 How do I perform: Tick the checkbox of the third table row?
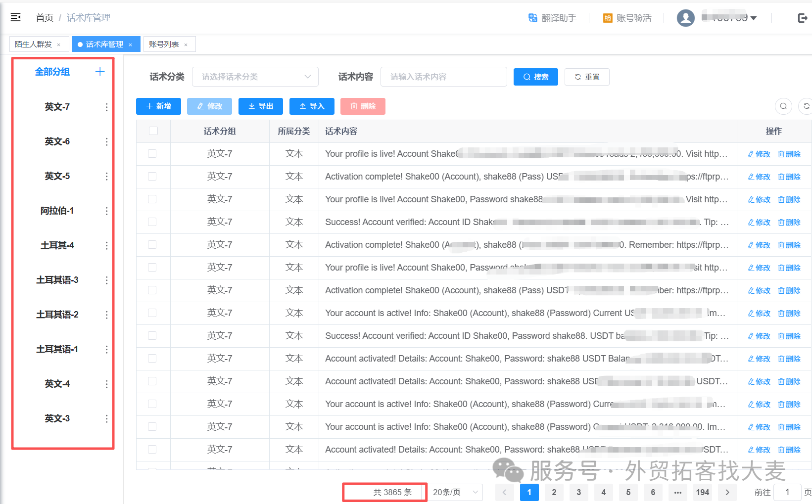152,199
